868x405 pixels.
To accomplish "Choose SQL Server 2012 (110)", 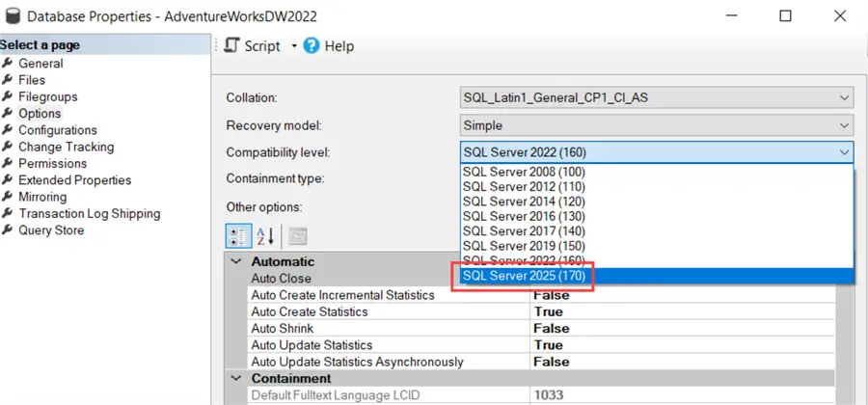I will tap(656, 186).
